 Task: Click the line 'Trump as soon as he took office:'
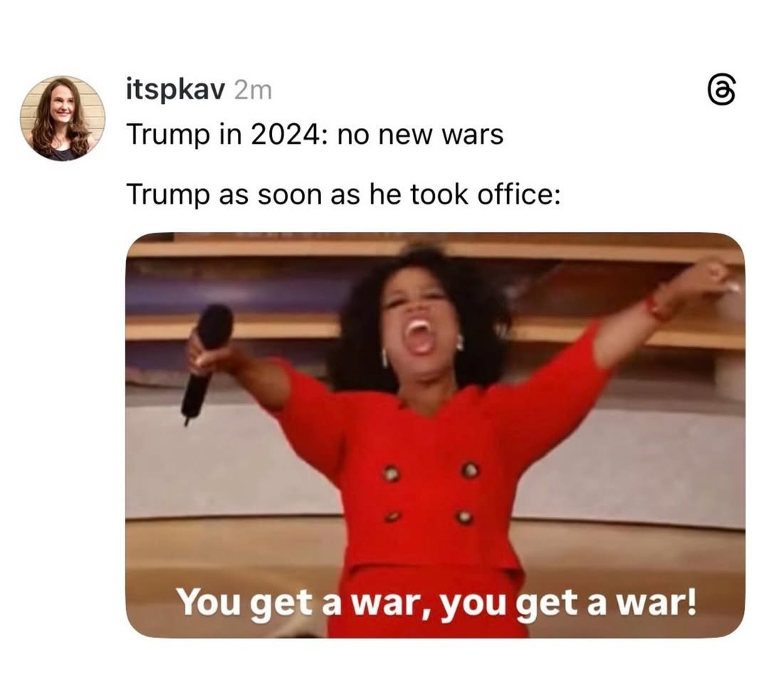pos(343,194)
